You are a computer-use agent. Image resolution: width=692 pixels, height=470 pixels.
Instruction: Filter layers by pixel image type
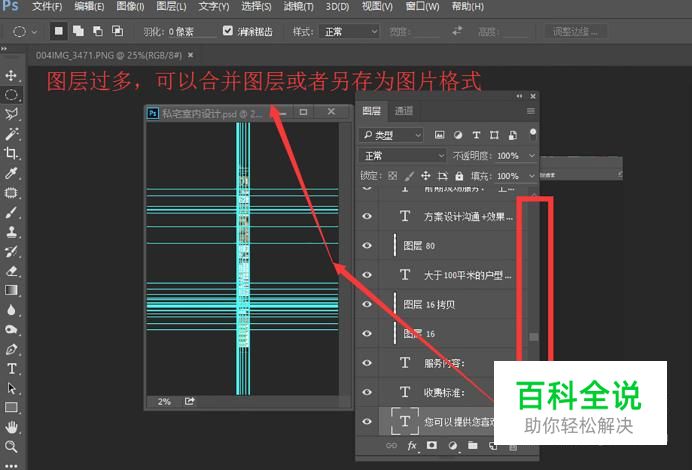(x=440, y=135)
